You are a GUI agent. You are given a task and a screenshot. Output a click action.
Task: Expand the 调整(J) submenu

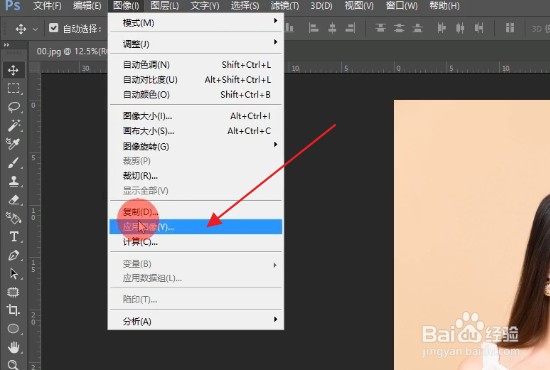tap(196, 44)
